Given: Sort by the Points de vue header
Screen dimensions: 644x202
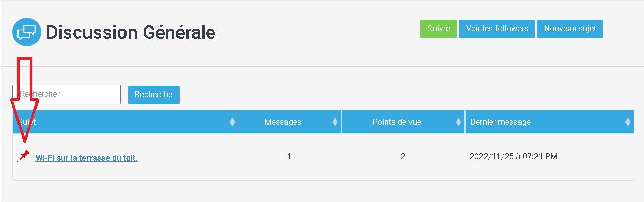Looking at the screenshot, I should point(403,122).
